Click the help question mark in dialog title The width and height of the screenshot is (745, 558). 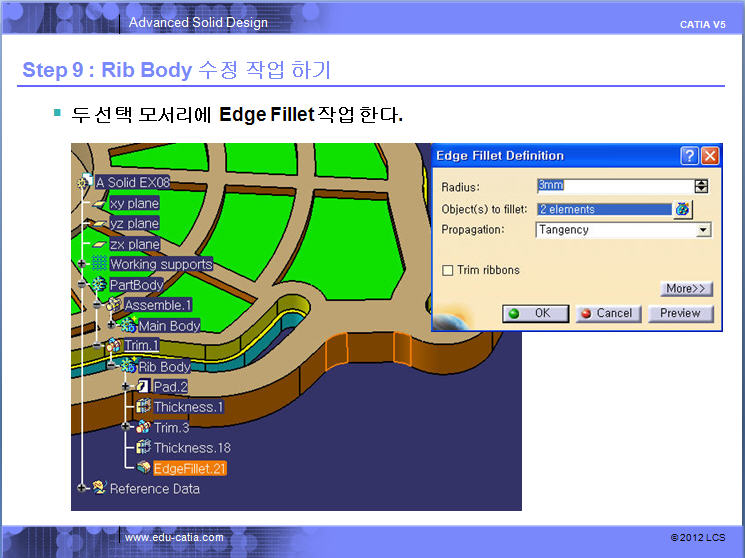[x=689, y=156]
